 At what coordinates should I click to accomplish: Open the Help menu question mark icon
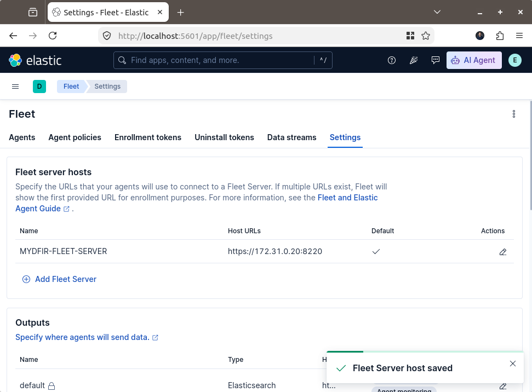(392, 60)
